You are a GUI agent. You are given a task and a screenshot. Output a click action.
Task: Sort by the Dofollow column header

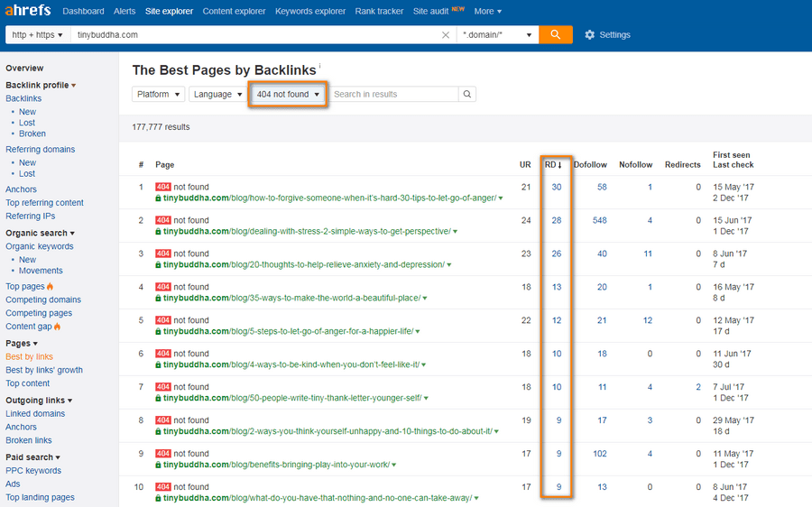tap(590, 165)
